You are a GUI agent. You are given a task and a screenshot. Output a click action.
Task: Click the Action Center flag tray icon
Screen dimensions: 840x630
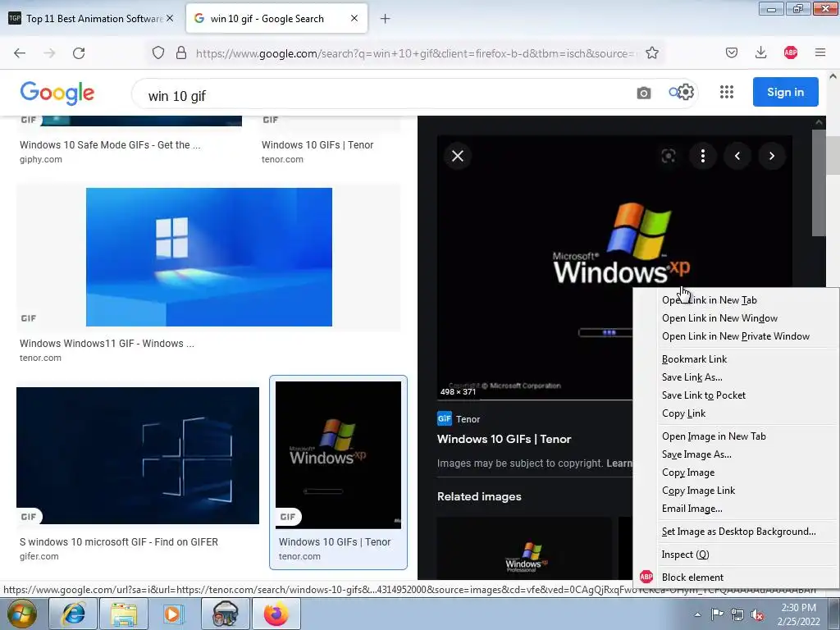point(717,614)
